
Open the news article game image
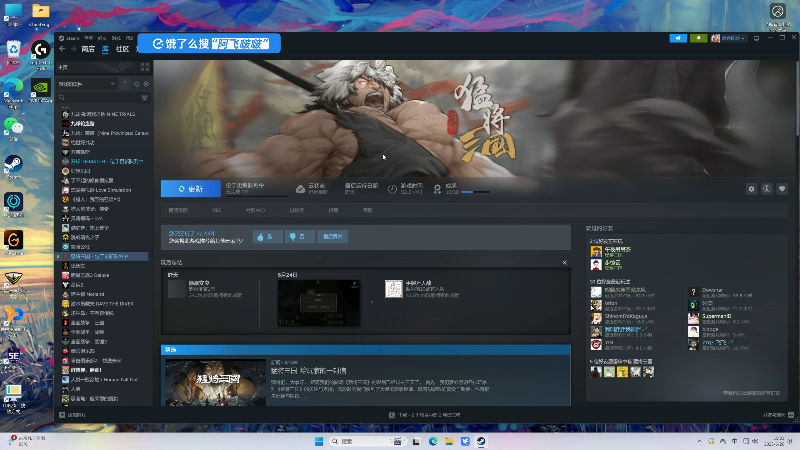[215, 383]
